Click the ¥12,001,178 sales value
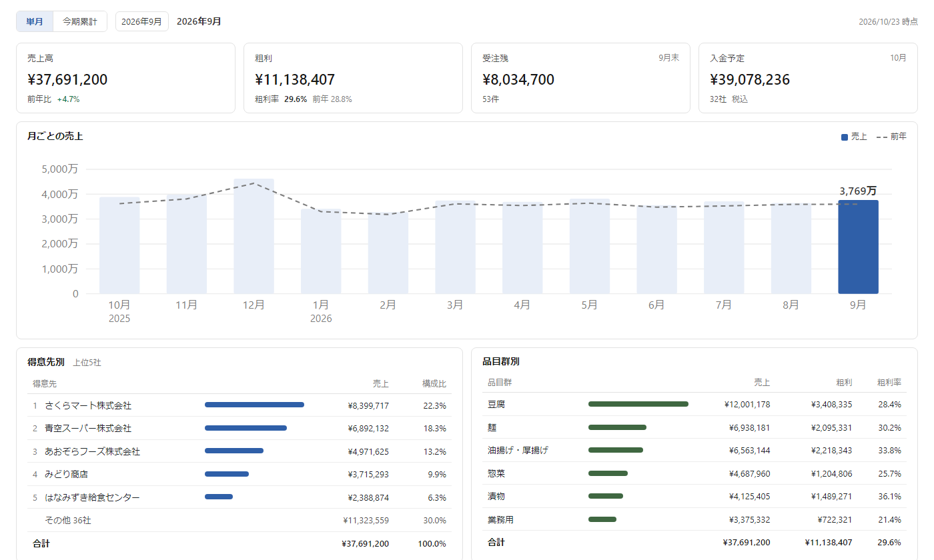Viewport: 934px width, 560px height. click(x=747, y=404)
